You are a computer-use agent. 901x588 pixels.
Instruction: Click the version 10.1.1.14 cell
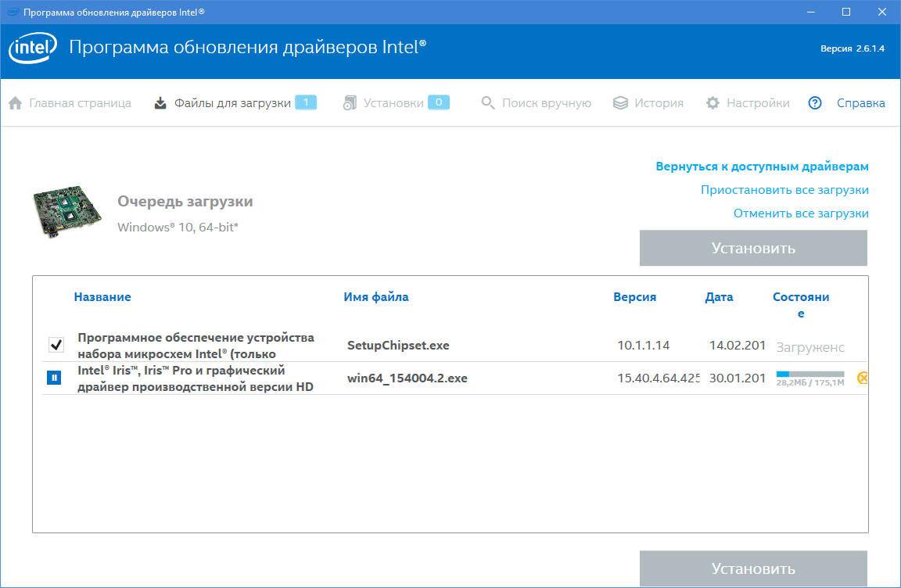tap(644, 345)
